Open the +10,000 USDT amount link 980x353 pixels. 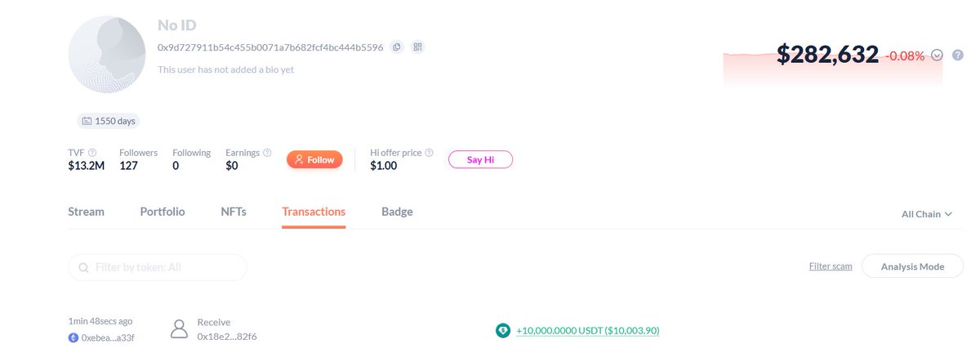[x=588, y=331]
